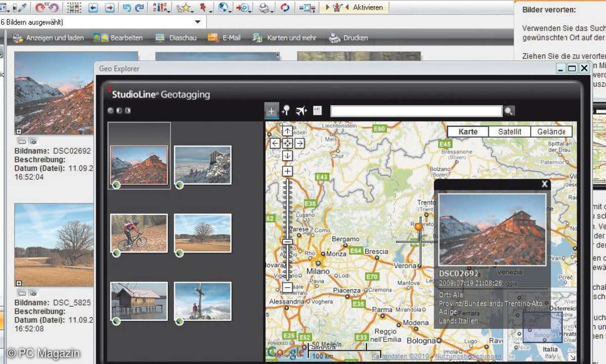Open the image selection dropdown arrow

point(198,22)
